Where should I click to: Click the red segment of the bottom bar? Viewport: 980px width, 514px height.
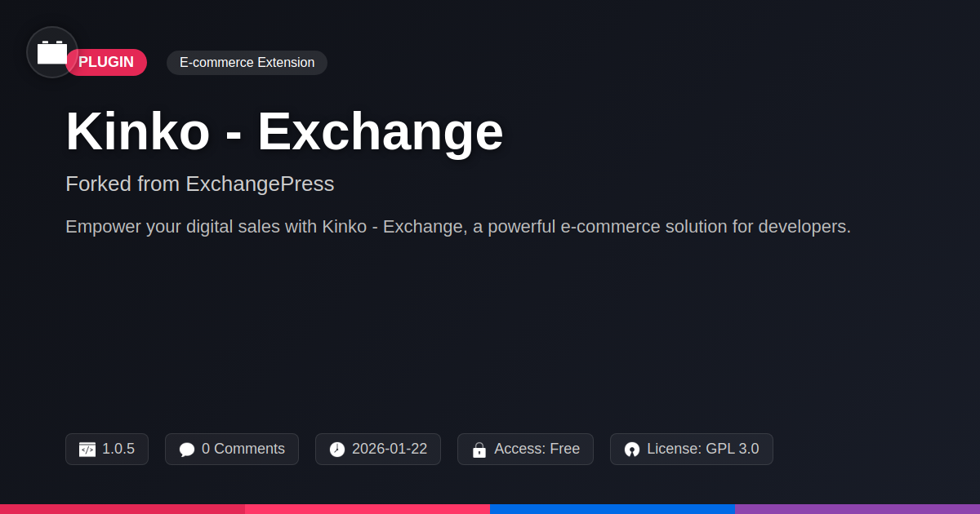tap(122, 509)
